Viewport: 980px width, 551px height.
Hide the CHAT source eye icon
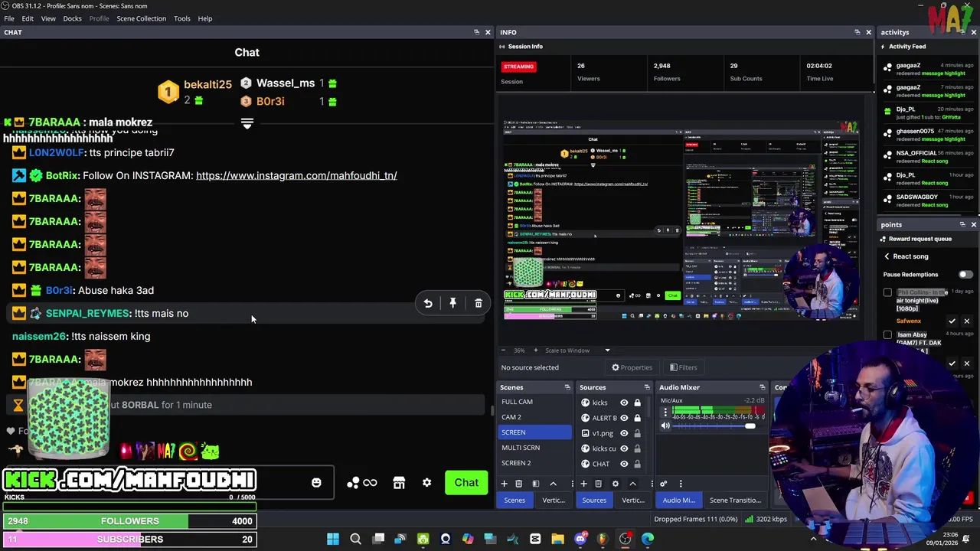coord(624,464)
